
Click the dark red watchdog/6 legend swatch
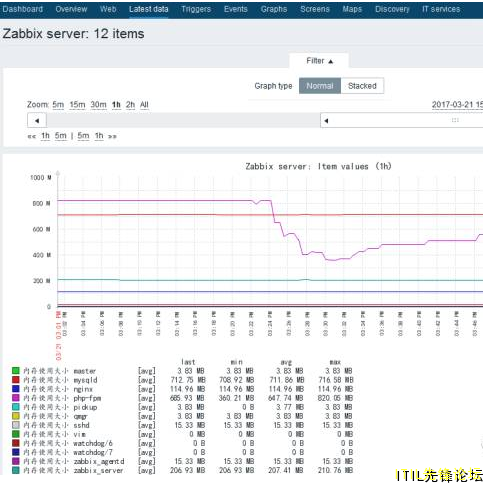pyautogui.click(x=16, y=443)
